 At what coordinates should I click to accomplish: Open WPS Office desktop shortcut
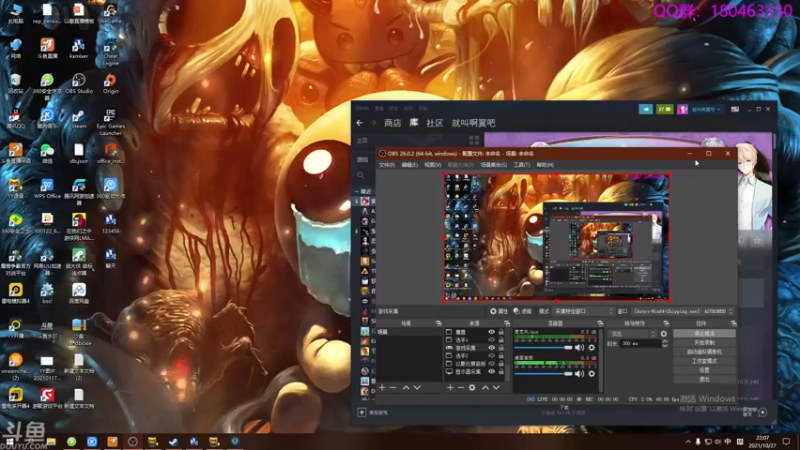click(47, 188)
